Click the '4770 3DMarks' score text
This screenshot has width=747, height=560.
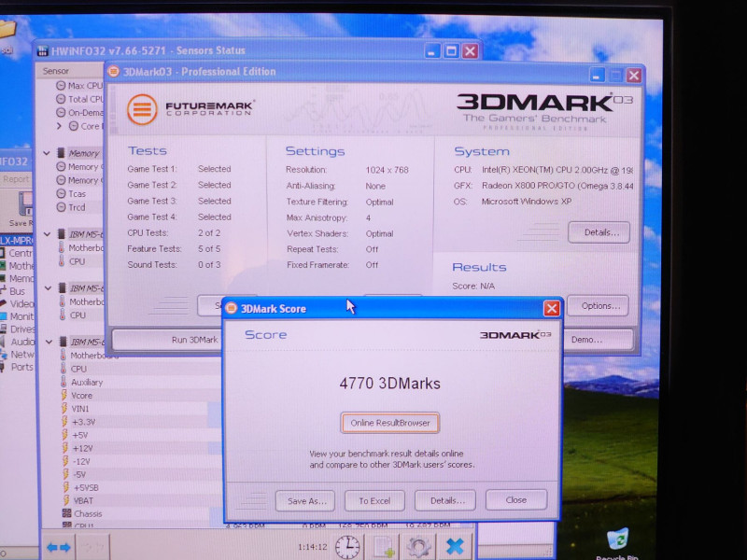(x=389, y=384)
